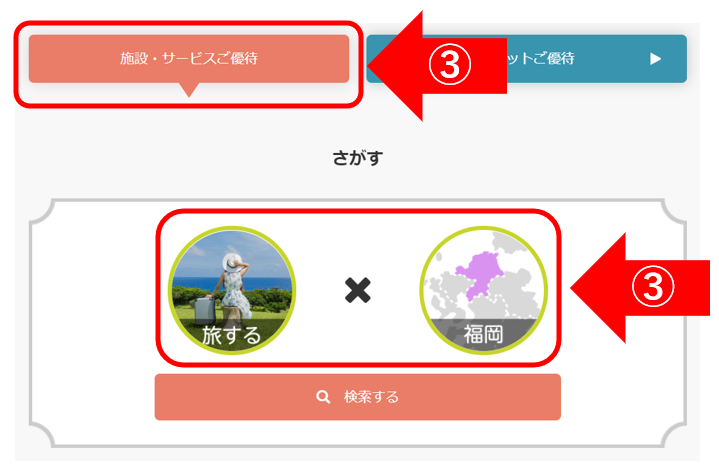Click the 旅する caption text
The image size is (719, 469).
click(x=232, y=335)
